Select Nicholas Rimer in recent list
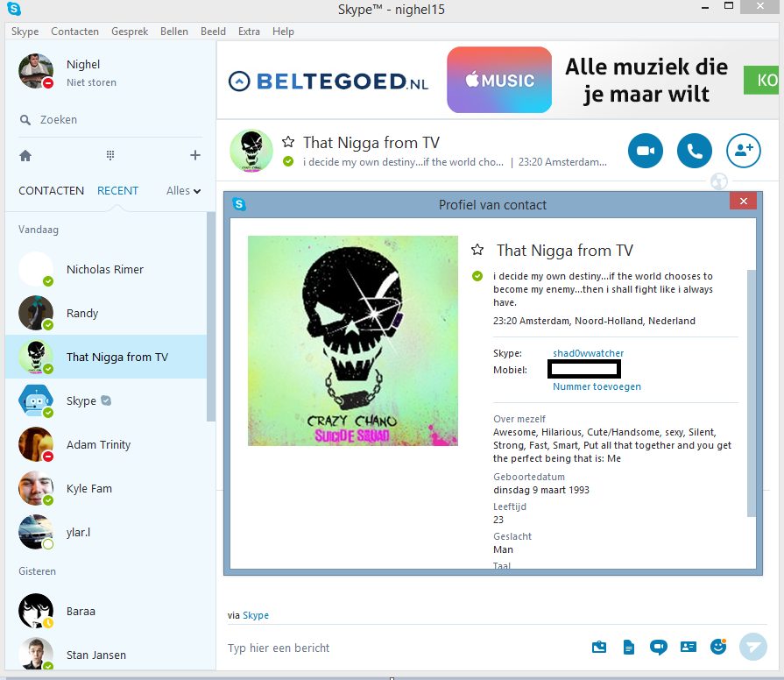Viewport: 784px width, 680px height. click(x=105, y=269)
